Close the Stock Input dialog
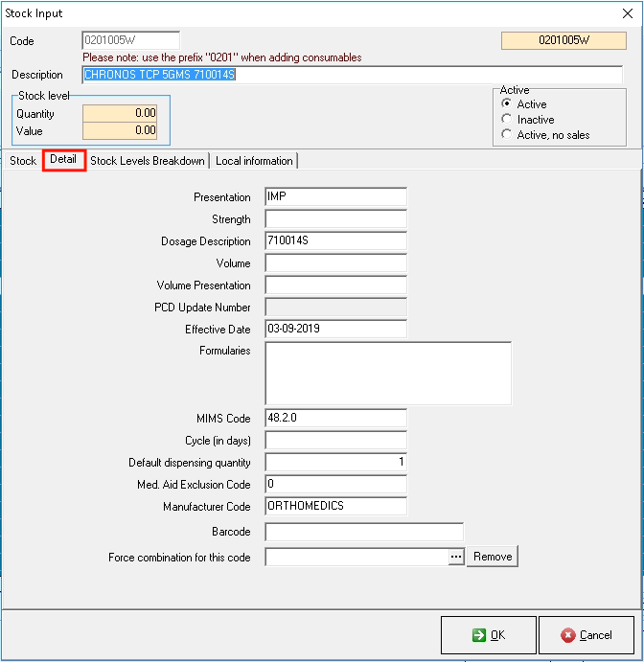The image size is (644, 662). [x=627, y=12]
